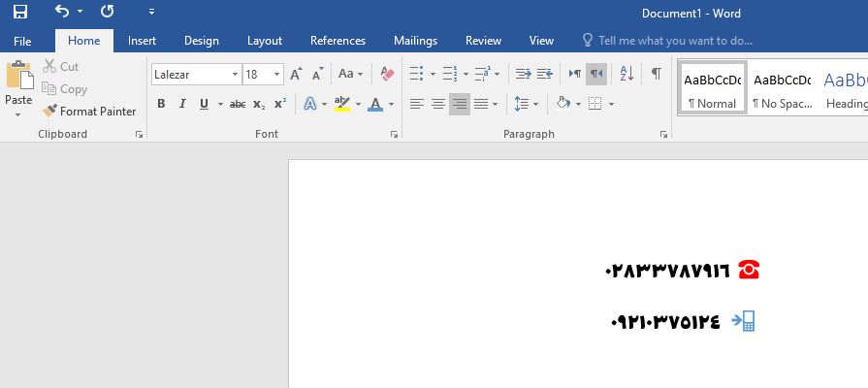Open Paragraph settings dialog launcher
The width and height of the screenshot is (868, 388).
pyautogui.click(x=663, y=135)
